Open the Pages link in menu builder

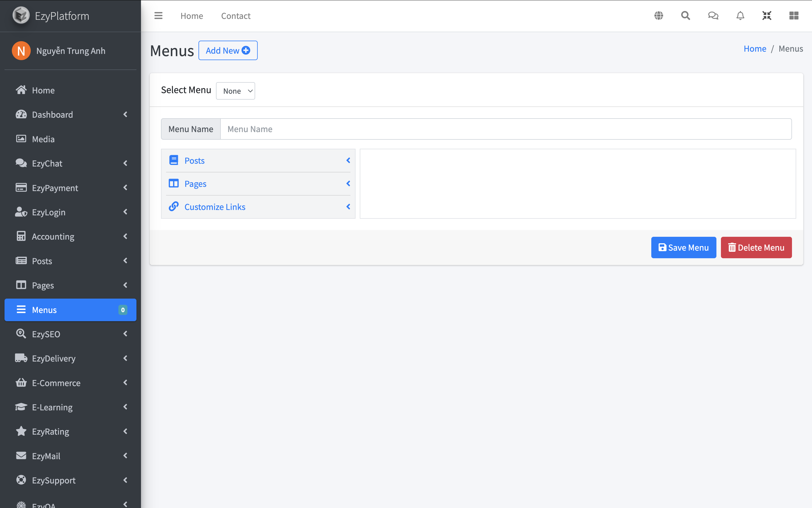195,184
